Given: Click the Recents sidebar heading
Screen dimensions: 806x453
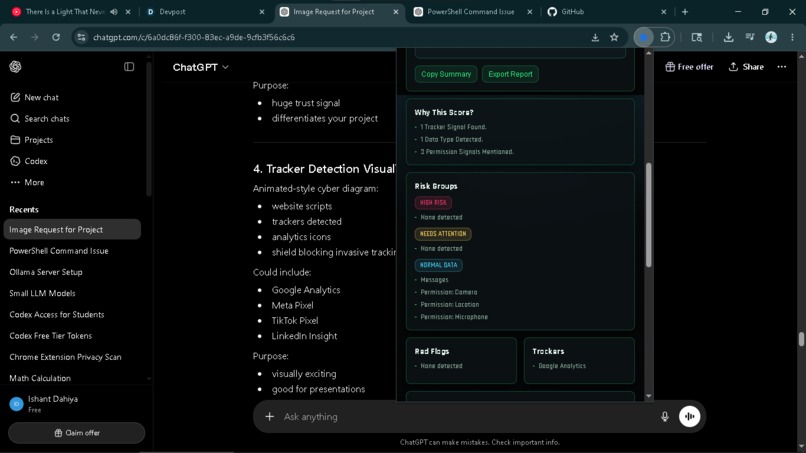Looking at the screenshot, I should point(24,210).
